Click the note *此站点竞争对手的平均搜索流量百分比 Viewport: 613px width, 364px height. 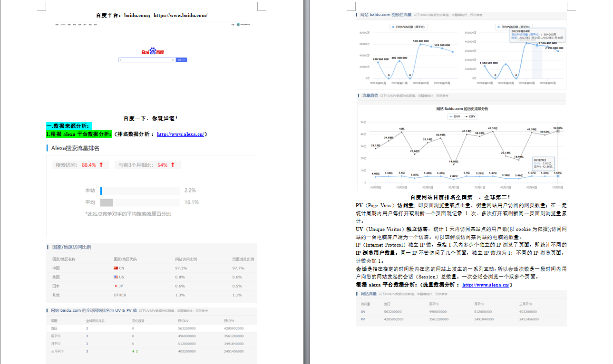(x=128, y=214)
